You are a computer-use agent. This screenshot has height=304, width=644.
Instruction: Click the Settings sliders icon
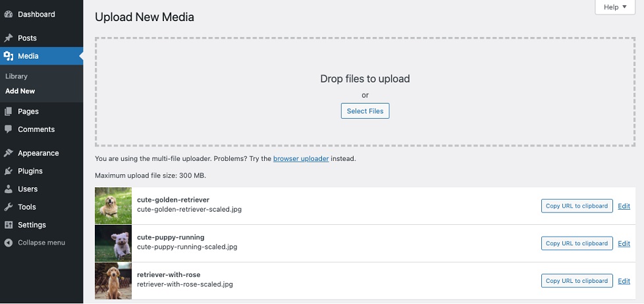8,225
